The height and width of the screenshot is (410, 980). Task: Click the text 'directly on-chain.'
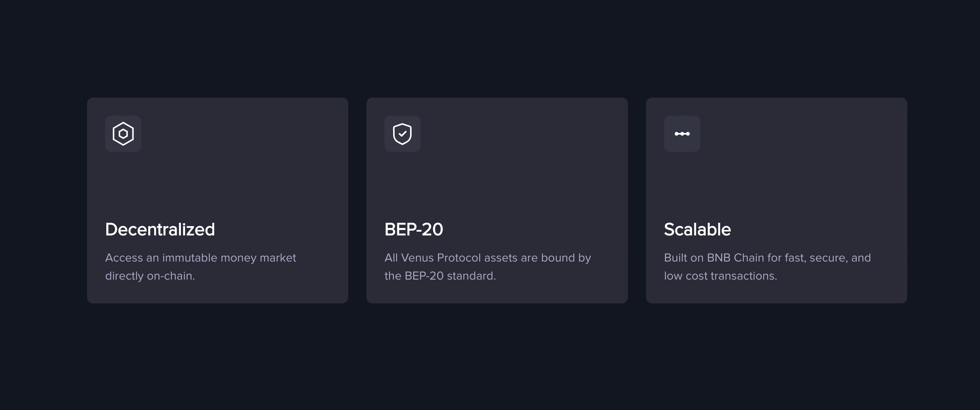point(150,276)
